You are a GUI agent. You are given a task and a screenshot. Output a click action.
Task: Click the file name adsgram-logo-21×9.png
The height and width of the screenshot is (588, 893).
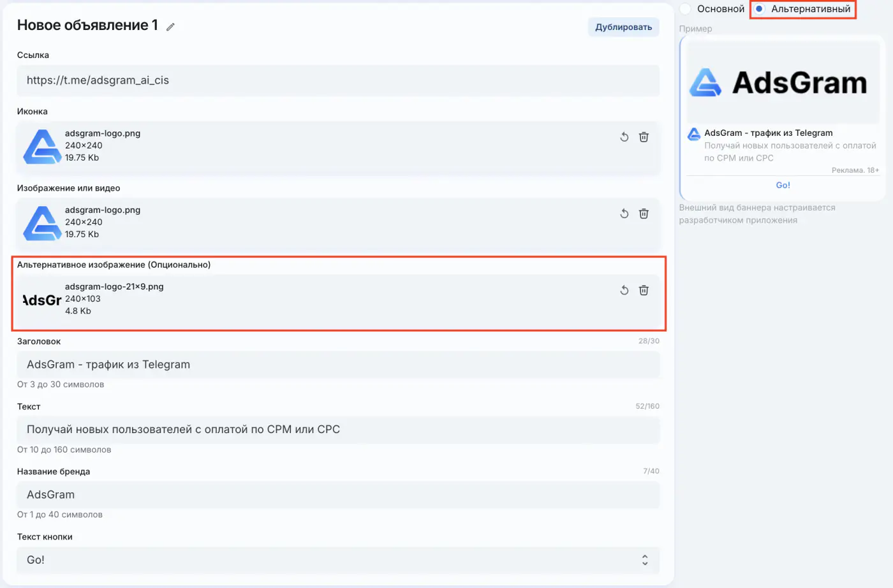coord(114,286)
